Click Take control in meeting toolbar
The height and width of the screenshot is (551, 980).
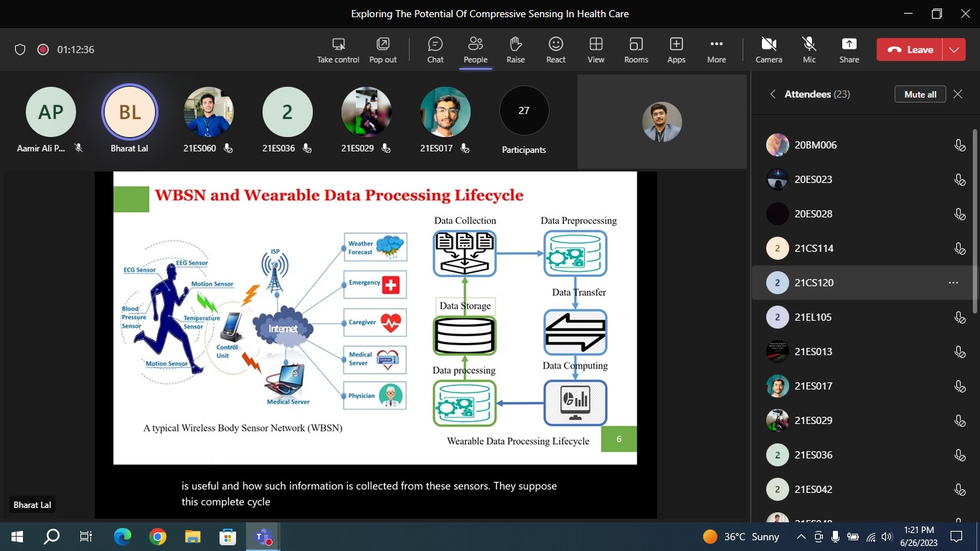(338, 50)
